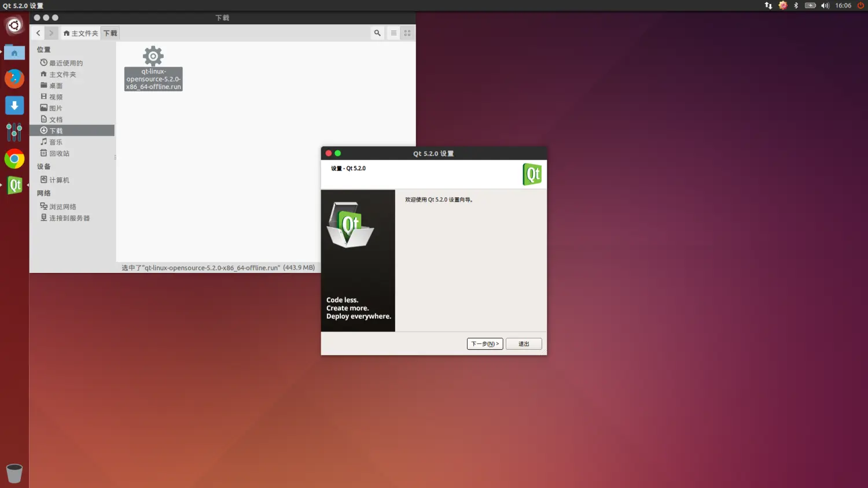Image resolution: width=868 pixels, height=488 pixels.
Task: Launch Firefox from the dock
Action: [x=14, y=79]
